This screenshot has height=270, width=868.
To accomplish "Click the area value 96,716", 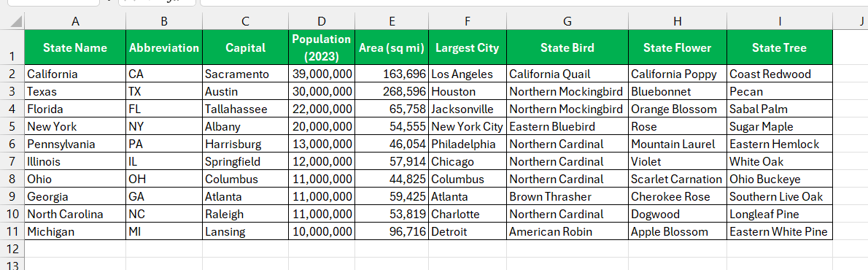I will click(392, 231).
